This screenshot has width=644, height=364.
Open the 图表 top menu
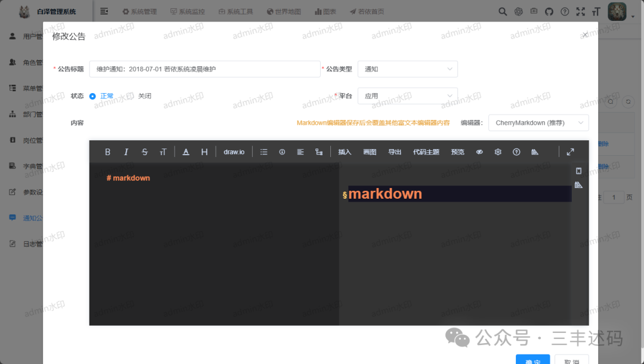326,11
